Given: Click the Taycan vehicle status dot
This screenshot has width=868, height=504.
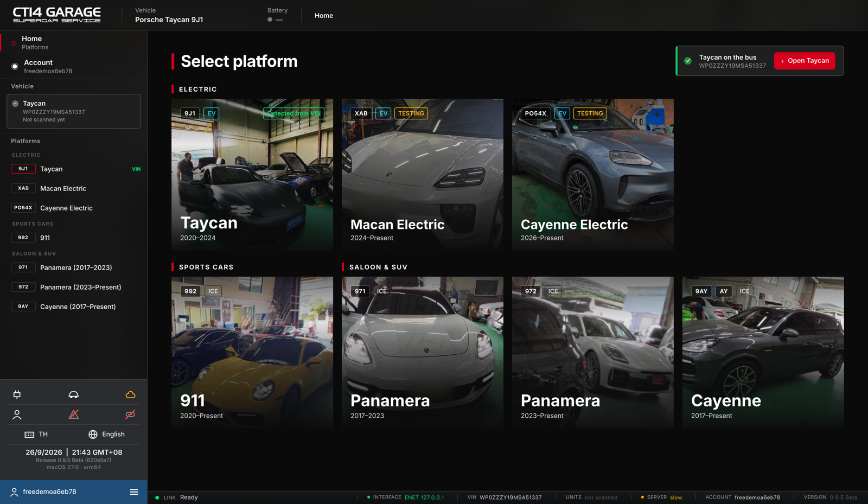Looking at the screenshot, I should click(15, 104).
